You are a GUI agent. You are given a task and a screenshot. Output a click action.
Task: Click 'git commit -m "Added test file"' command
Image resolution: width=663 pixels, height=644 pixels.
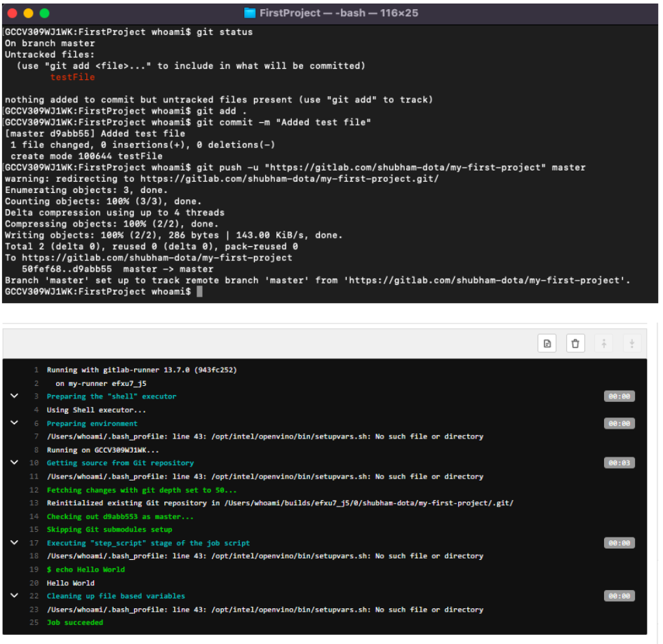283,123
